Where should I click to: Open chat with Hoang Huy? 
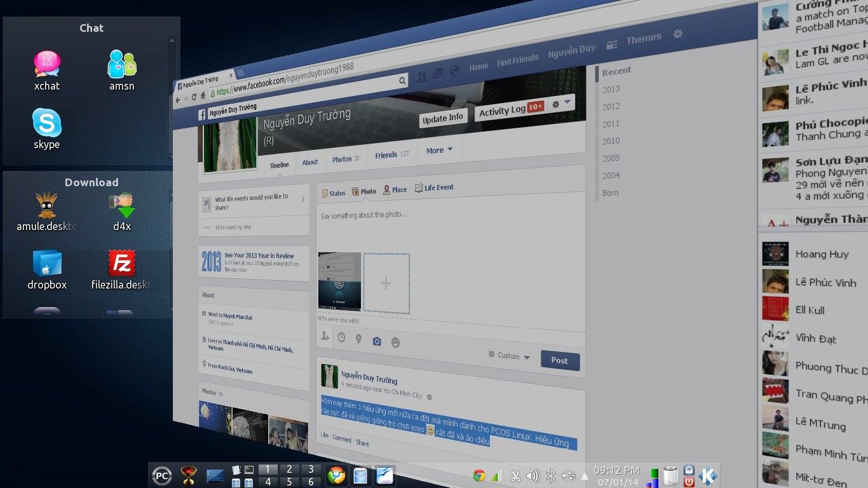tap(815, 254)
